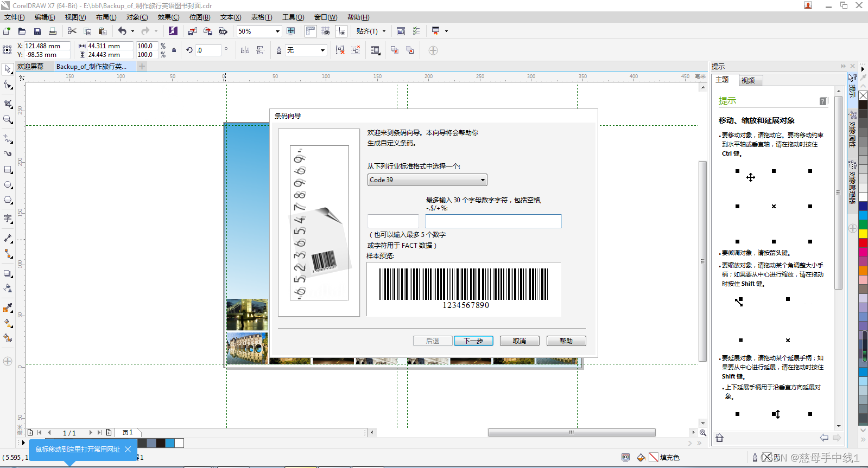
Task: Select the Rectangle tool
Action: pos(8,170)
